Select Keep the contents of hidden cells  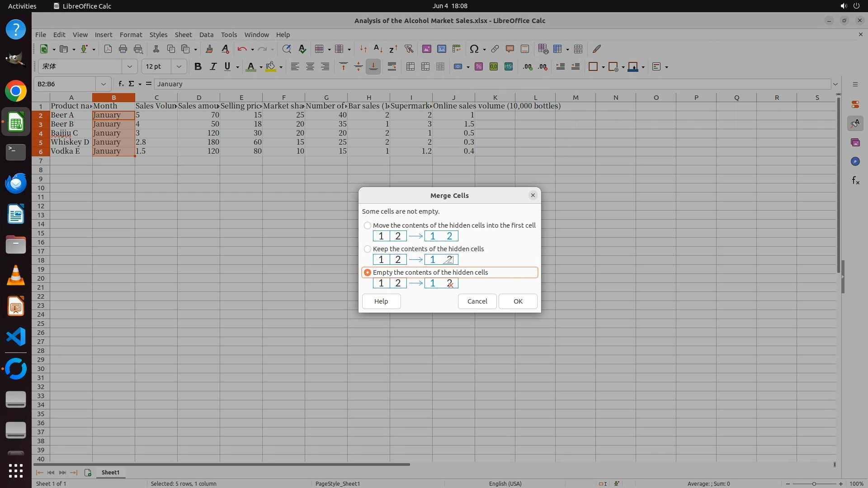[368, 249]
